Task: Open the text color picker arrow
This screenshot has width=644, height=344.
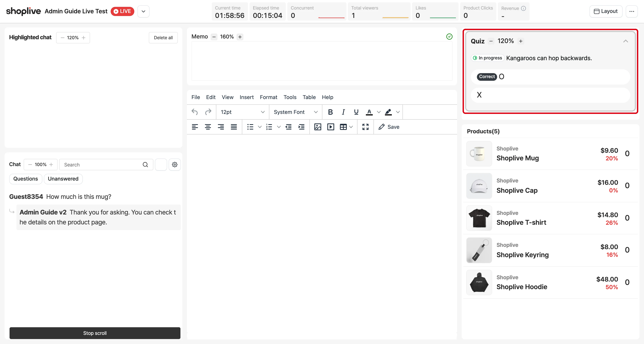Action: click(x=379, y=112)
